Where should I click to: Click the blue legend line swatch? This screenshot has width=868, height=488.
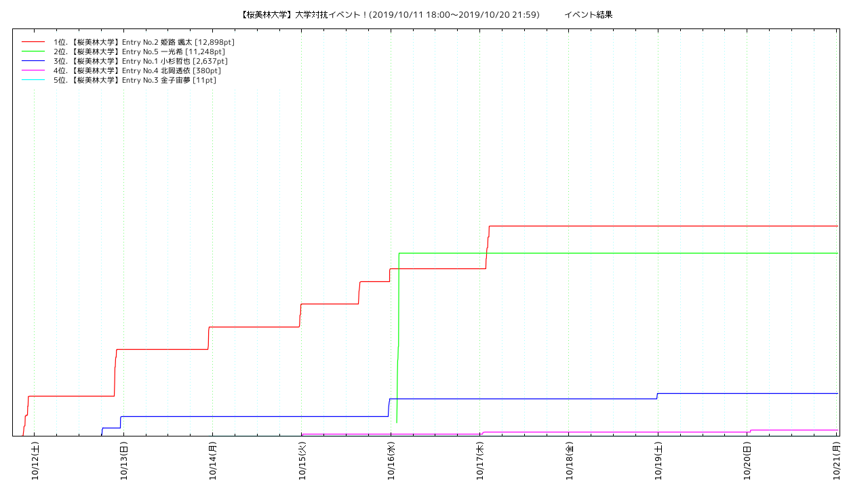33,61
